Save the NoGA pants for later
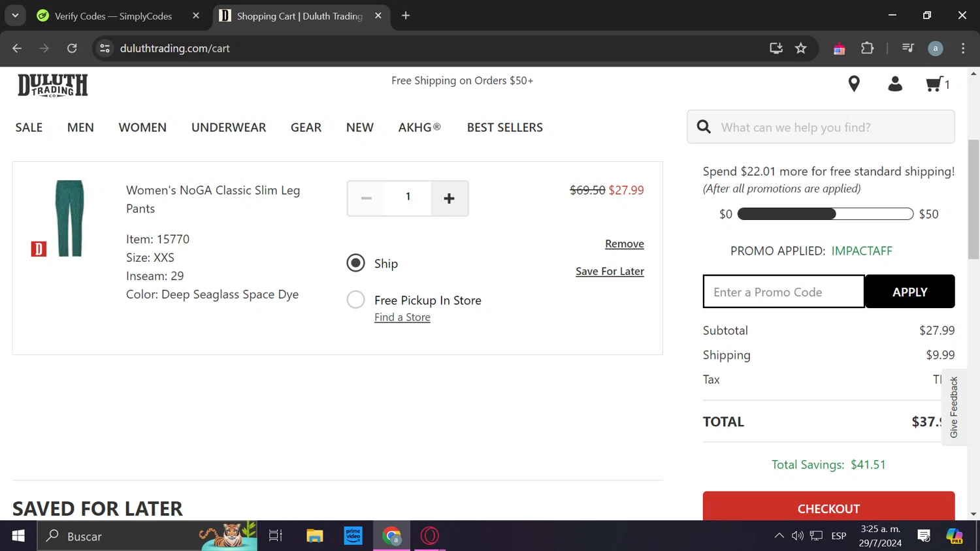Viewport: 980px width, 551px height. pyautogui.click(x=610, y=271)
